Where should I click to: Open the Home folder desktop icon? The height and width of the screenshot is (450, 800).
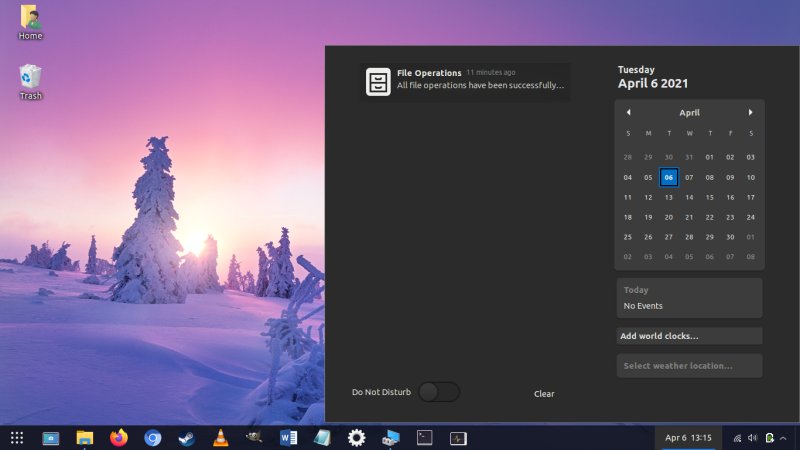point(31,22)
